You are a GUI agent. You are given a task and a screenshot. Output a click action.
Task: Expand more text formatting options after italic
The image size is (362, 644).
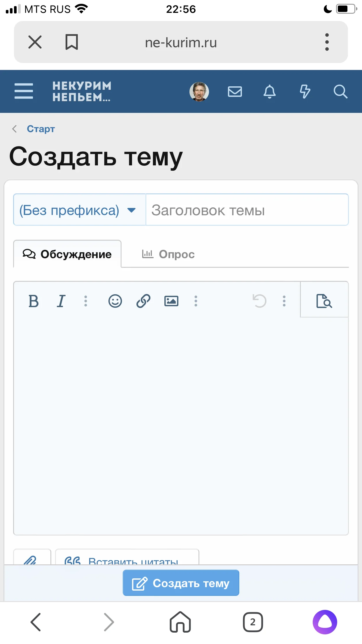pos(86,301)
